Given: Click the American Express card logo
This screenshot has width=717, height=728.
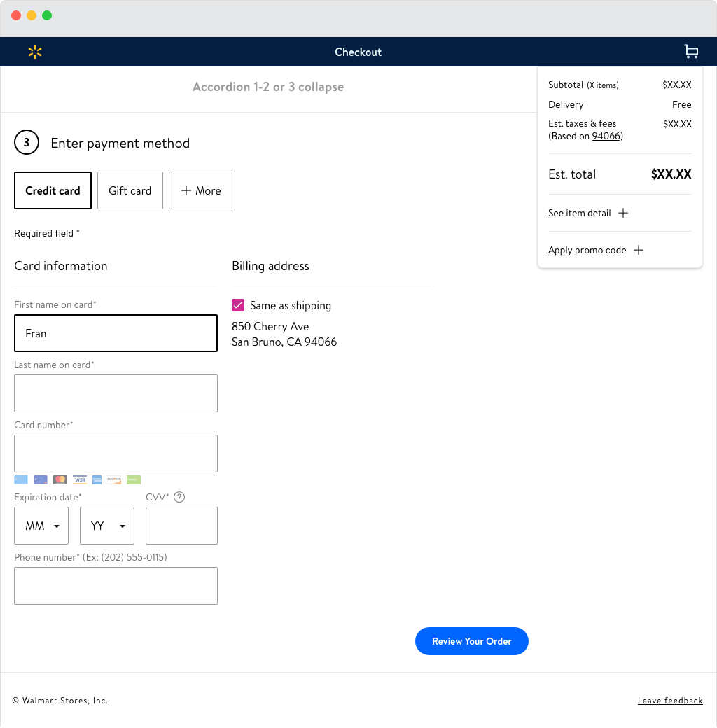Looking at the screenshot, I should pos(97,480).
